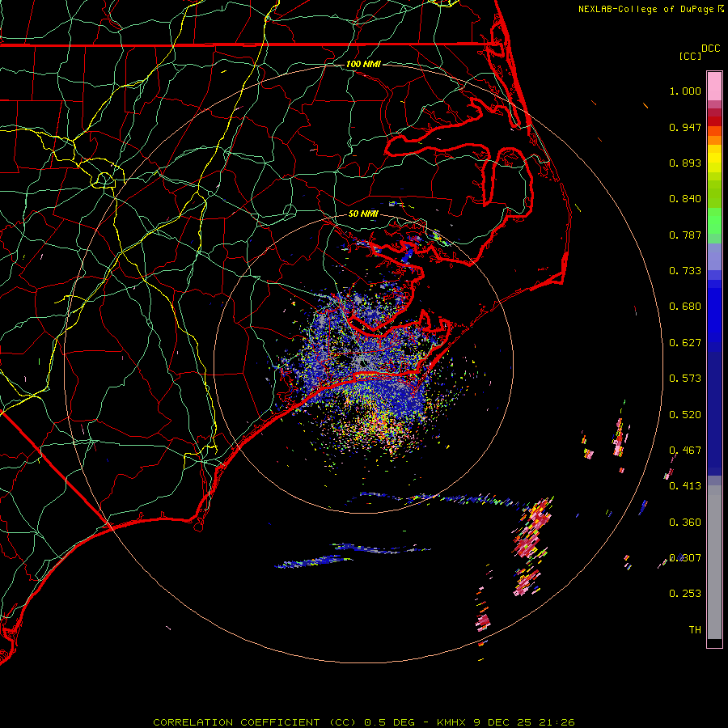Click the 100 NMI range ring label
Screen dimensions: 728x728
click(363, 64)
